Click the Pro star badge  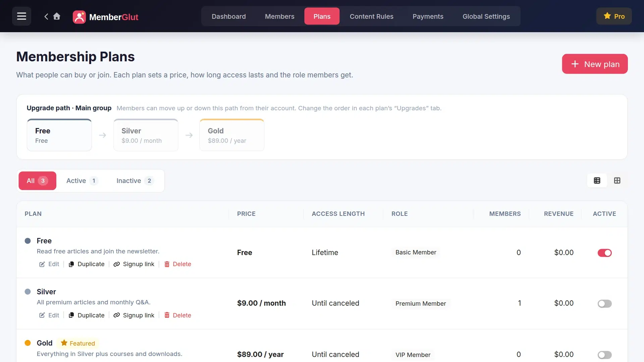614,16
